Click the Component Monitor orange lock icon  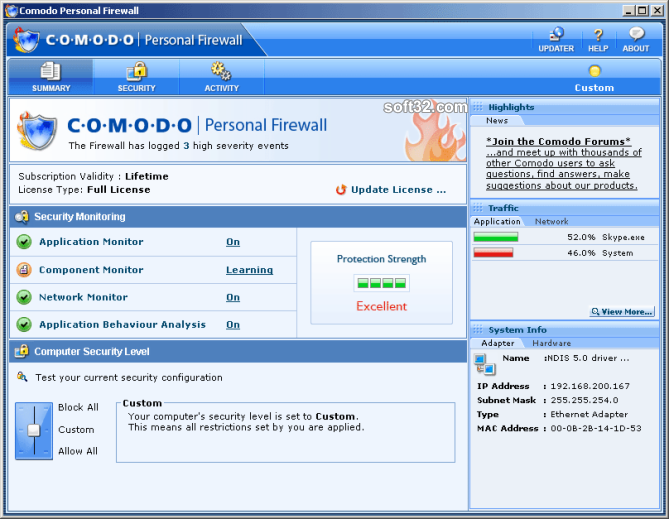tap(24, 270)
